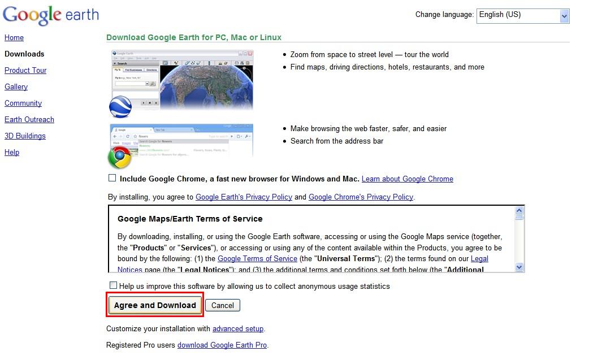Open the Product Tour page

[25, 70]
